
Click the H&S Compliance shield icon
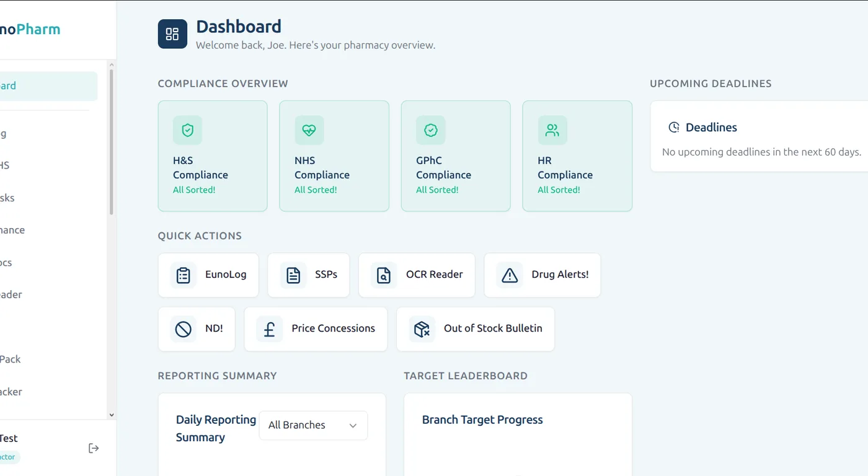pyautogui.click(x=187, y=130)
